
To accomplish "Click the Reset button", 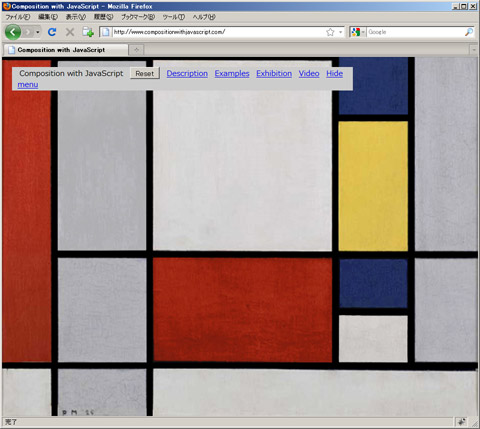I will tap(145, 74).
